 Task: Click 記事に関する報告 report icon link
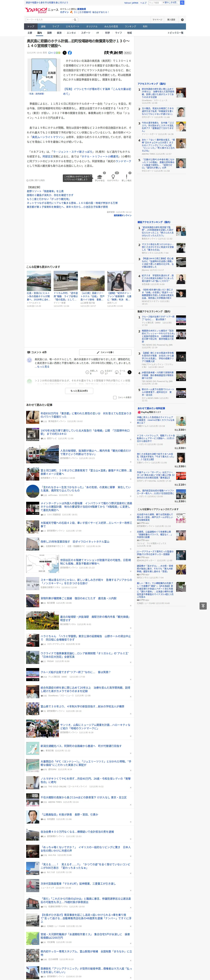click(35, 180)
